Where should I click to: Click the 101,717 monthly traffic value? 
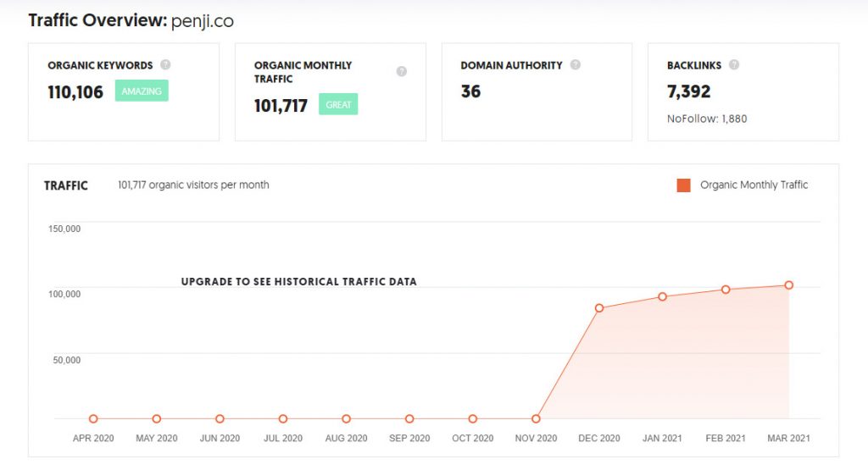click(x=281, y=106)
